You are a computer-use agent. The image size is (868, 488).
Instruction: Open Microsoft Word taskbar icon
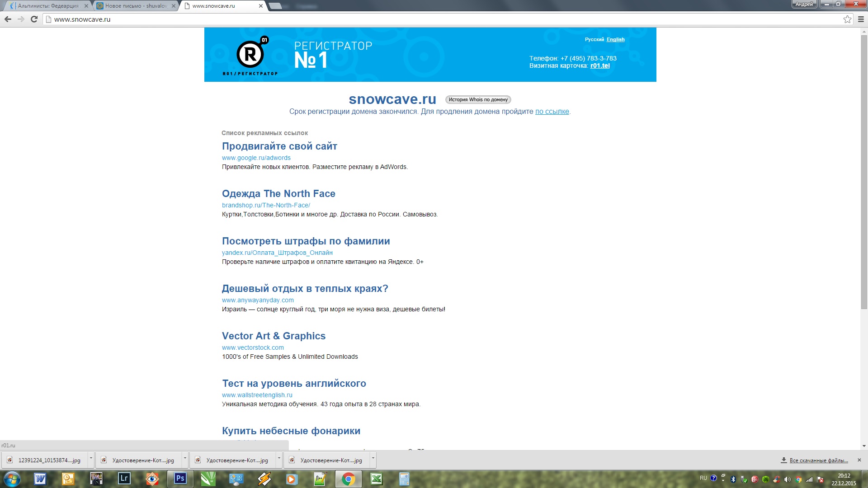coord(40,479)
